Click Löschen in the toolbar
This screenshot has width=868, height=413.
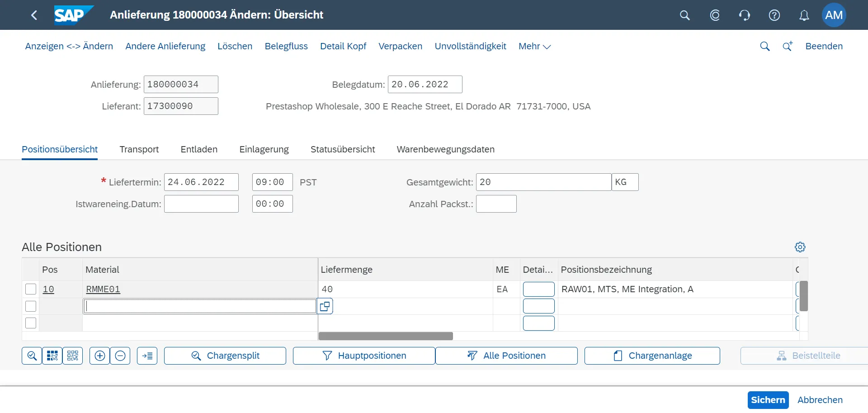235,46
